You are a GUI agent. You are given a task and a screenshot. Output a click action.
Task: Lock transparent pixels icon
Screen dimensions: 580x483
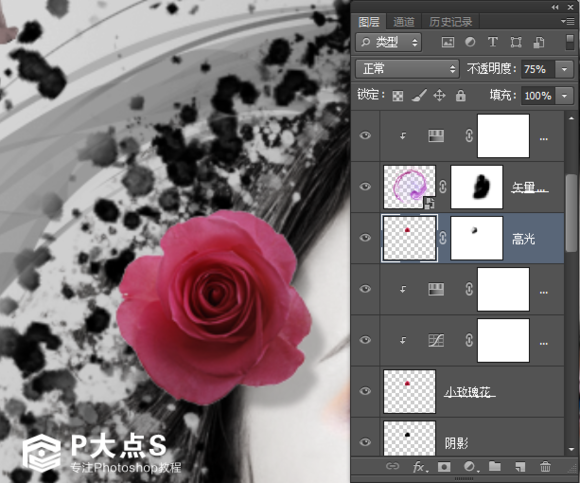tap(398, 96)
